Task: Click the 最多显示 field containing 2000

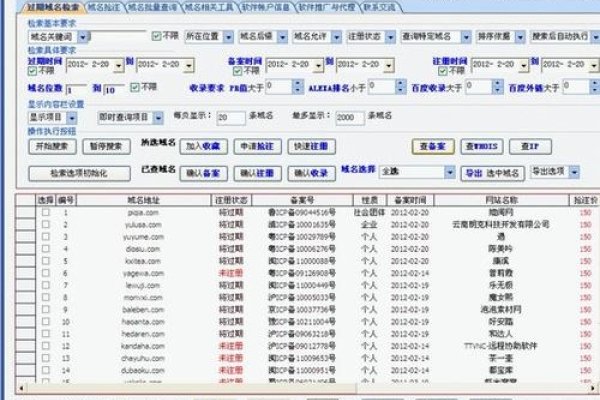Action: pyautogui.click(x=350, y=118)
